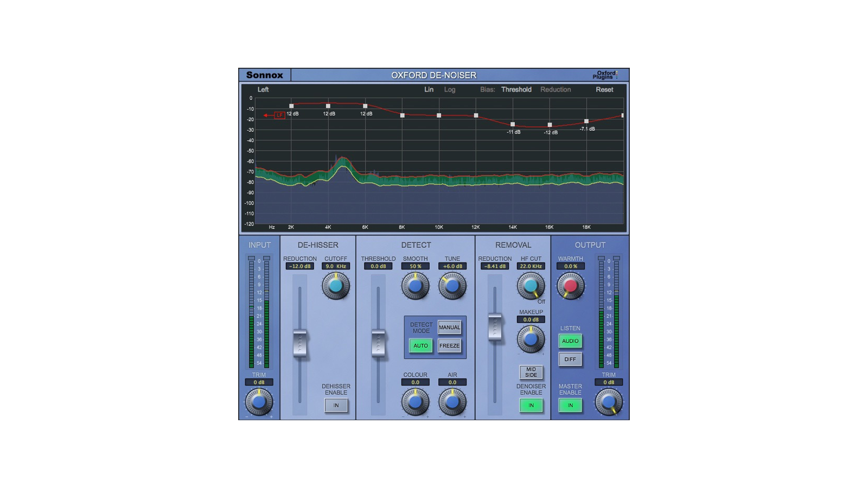The width and height of the screenshot is (868, 488).
Task: Click the tune +6.0 dB value field
Action: click(452, 266)
